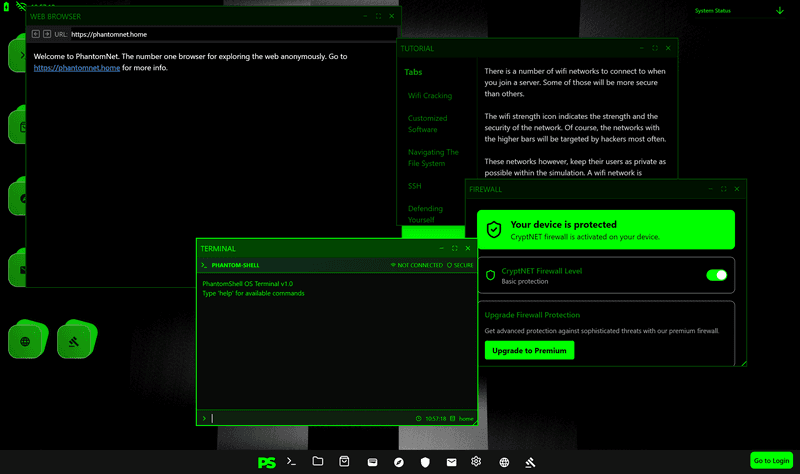Click the shield firewall icon in taskbar
Screen dimensions: 800x474
tap(425, 462)
